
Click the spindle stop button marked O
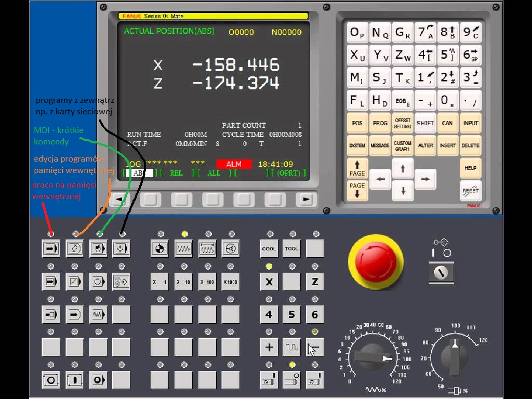(x=292, y=380)
